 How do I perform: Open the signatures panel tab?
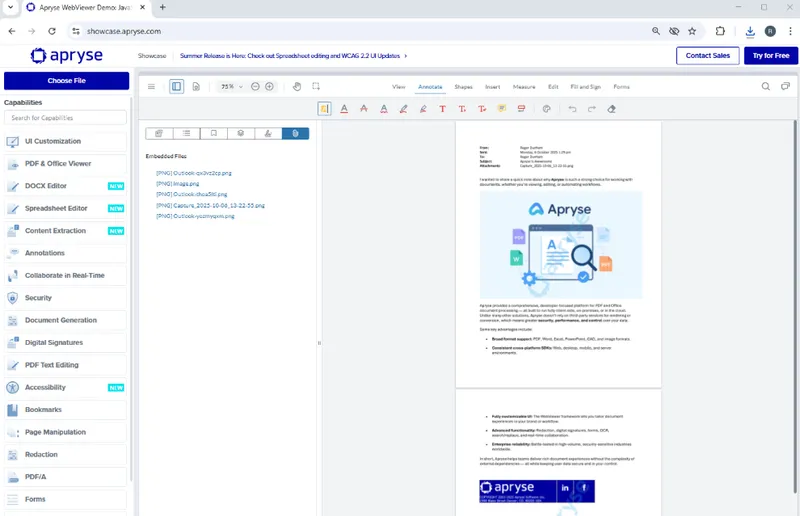pyautogui.click(x=268, y=134)
